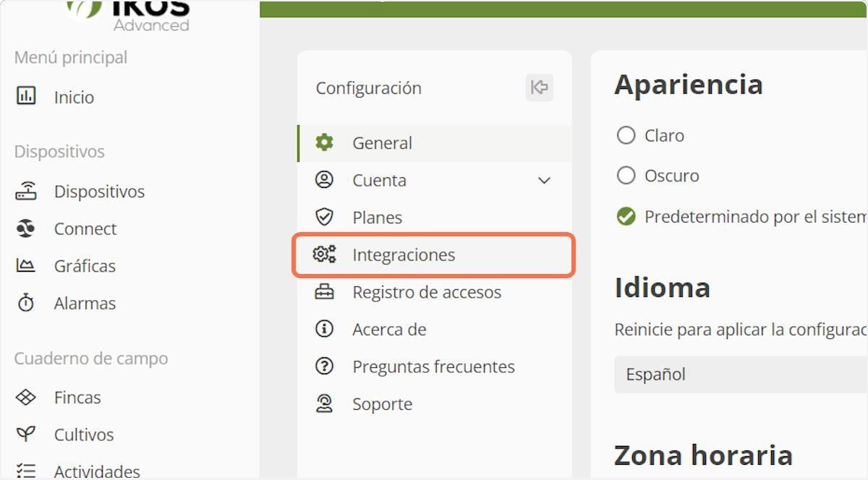Viewport: 868px width, 480px height.
Task: Select the Claro appearance option
Action: pos(626,135)
